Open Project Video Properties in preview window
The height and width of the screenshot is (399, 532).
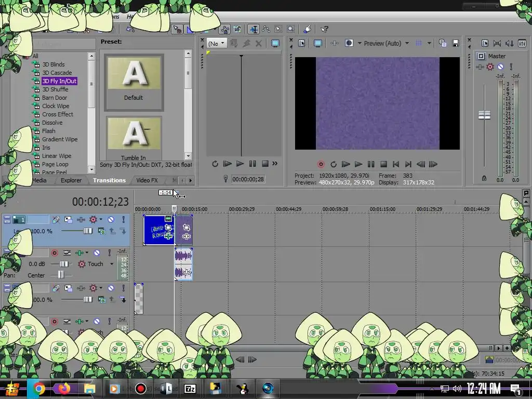(302, 44)
